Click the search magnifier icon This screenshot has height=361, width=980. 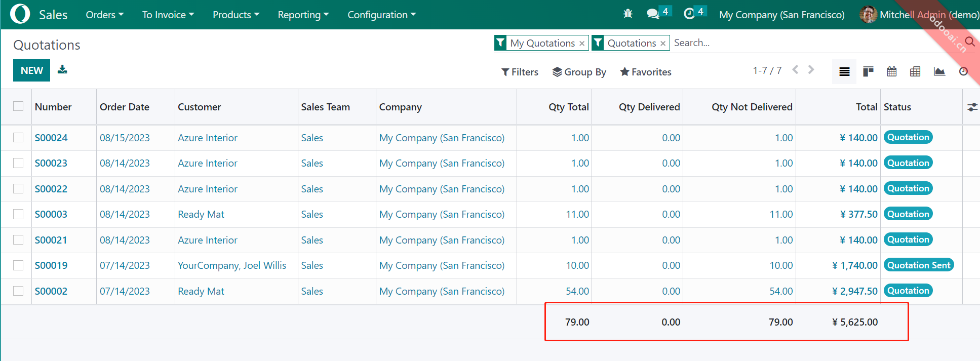[970, 42]
